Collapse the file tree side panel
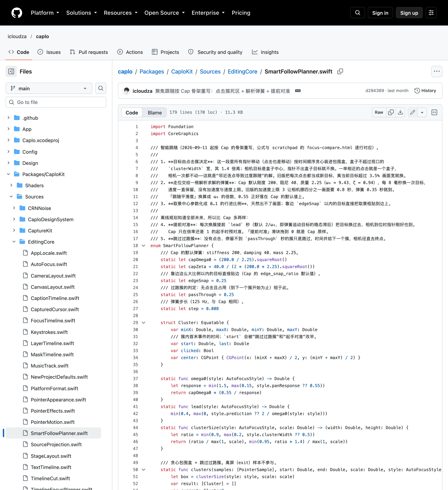This screenshot has width=448, height=490. click(11, 71)
